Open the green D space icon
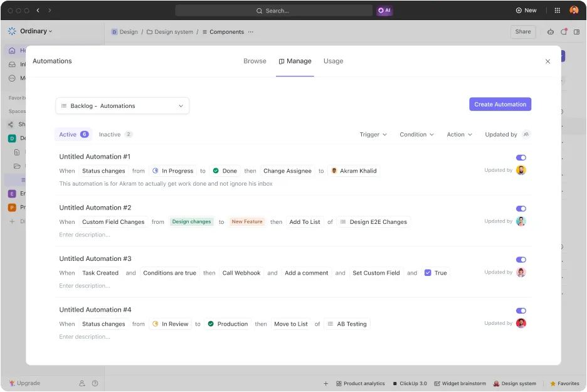 [x=12, y=139]
